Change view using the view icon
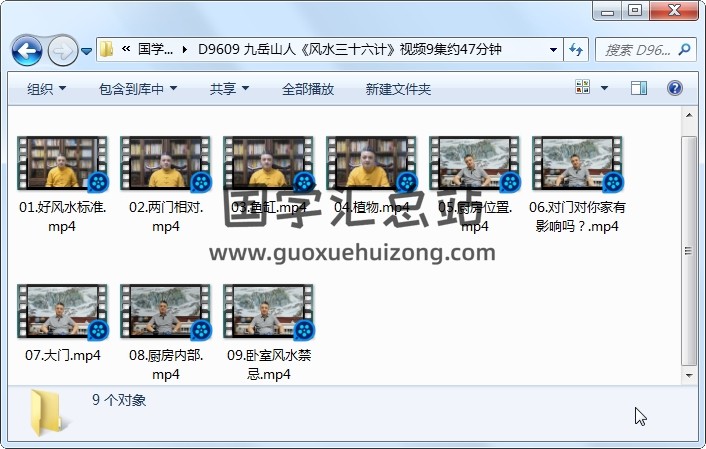Image resolution: width=706 pixels, height=449 pixels. 583,87
